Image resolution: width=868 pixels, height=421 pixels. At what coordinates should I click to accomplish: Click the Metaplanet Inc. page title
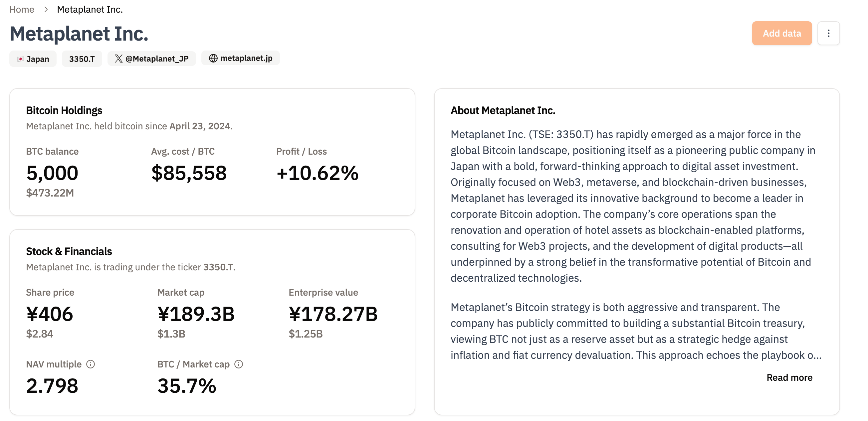79,34
